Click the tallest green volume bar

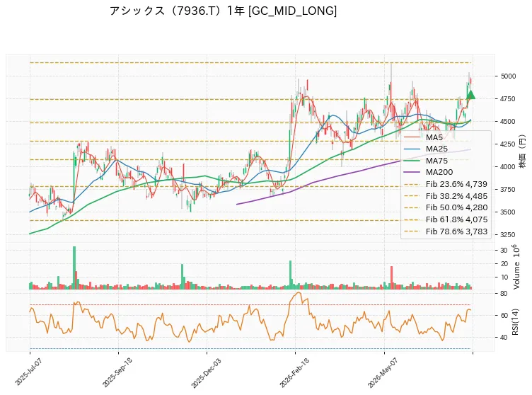pyautogui.click(x=74, y=268)
